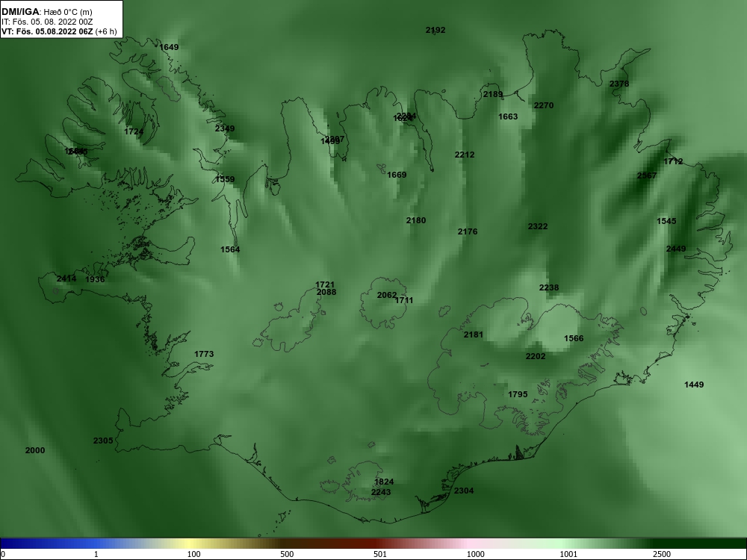747x560 pixels.
Task: Select the 1669 map label
Action: [397, 175]
